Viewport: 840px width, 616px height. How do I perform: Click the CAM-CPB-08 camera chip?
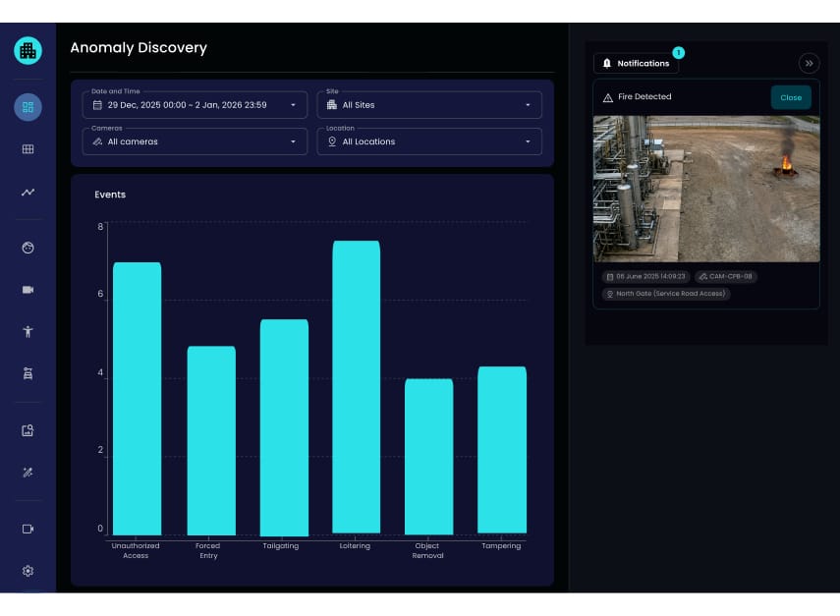[x=726, y=276]
